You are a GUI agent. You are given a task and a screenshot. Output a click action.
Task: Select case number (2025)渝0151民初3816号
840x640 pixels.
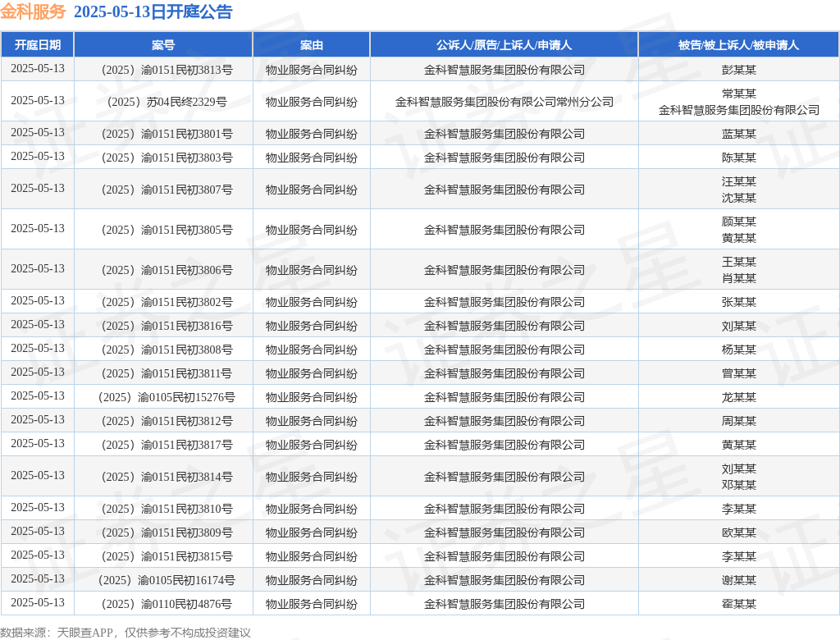click(167, 326)
